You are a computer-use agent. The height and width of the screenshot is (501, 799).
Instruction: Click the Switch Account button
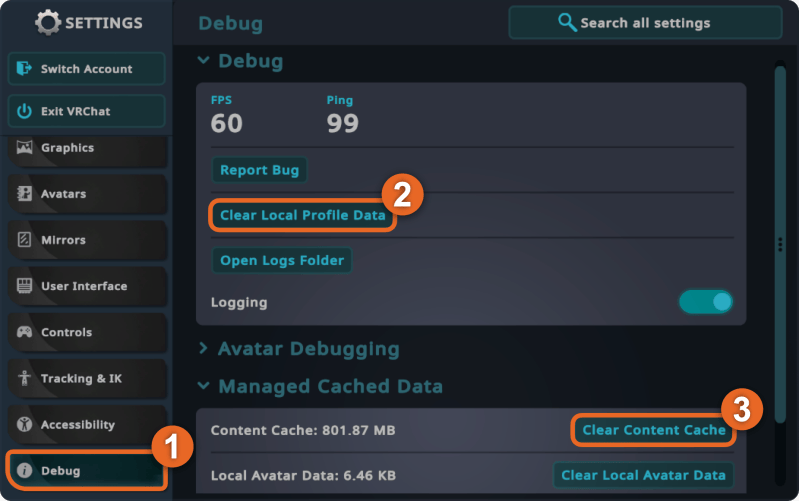(87, 68)
